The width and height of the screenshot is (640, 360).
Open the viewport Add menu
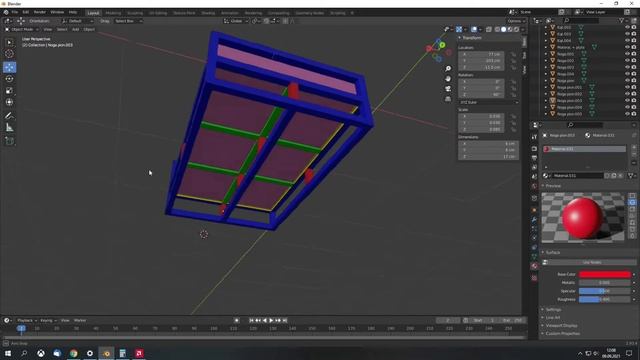pos(76,29)
